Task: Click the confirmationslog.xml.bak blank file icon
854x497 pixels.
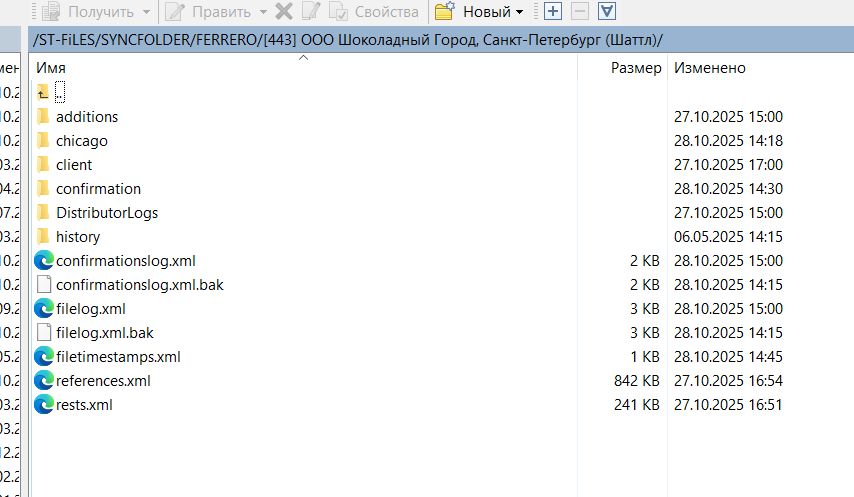Action: (x=44, y=285)
